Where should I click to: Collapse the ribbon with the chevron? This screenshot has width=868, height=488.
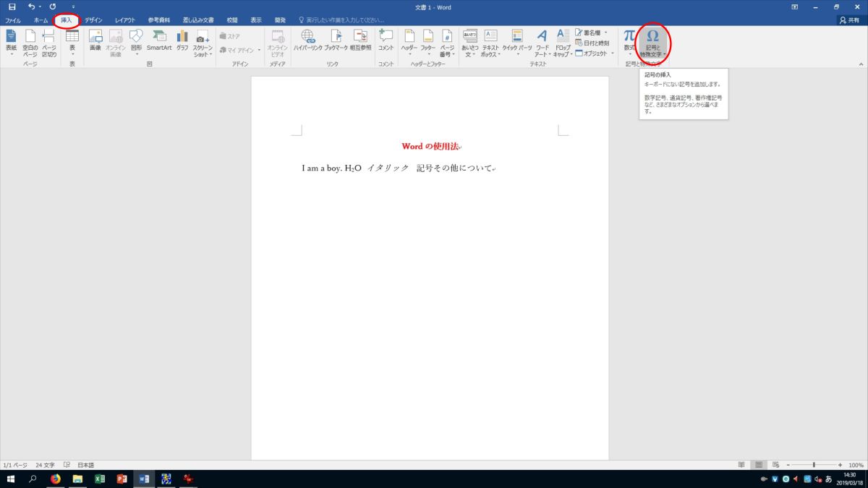point(860,64)
